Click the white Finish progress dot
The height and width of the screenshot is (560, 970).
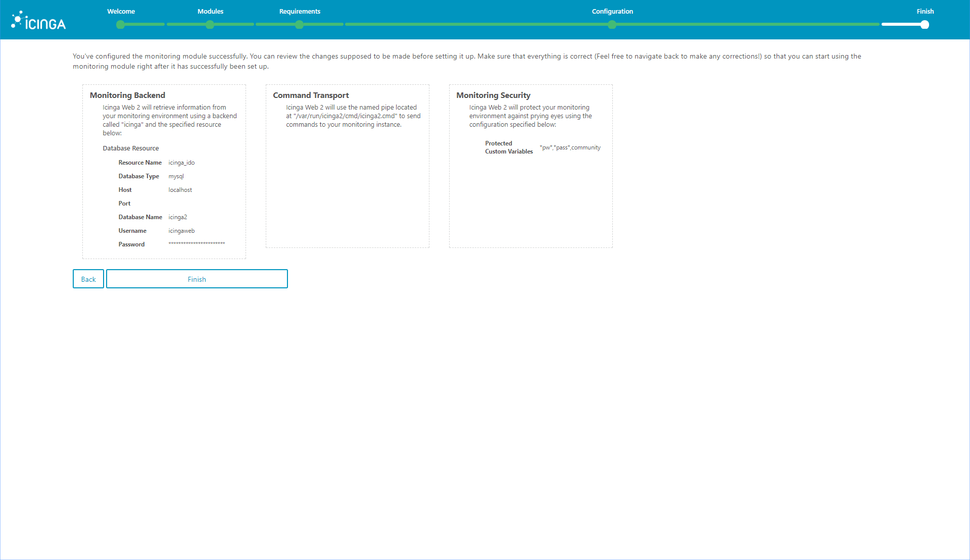pos(925,24)
